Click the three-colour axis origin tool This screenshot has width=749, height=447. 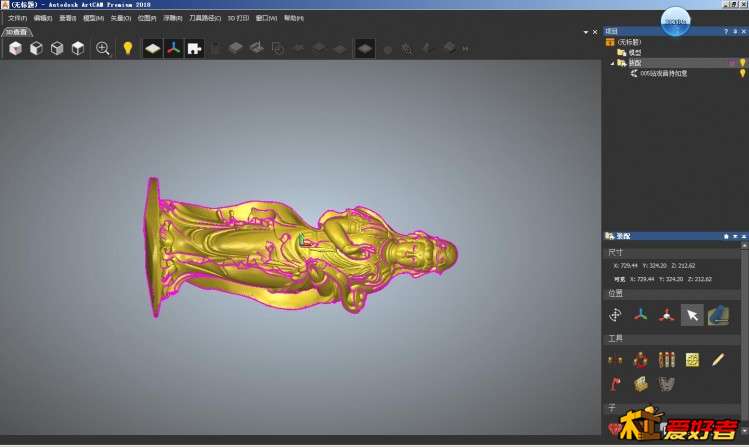641,315
